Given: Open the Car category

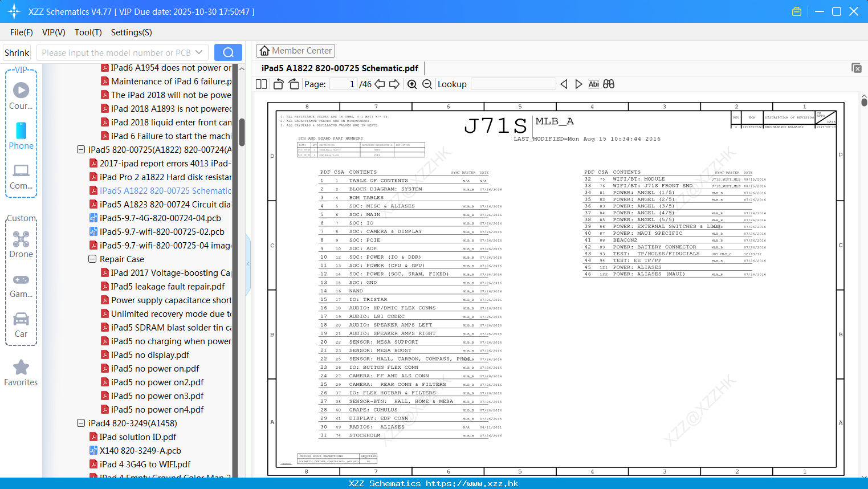Looking at the screenshot, I should pos(21,325).
